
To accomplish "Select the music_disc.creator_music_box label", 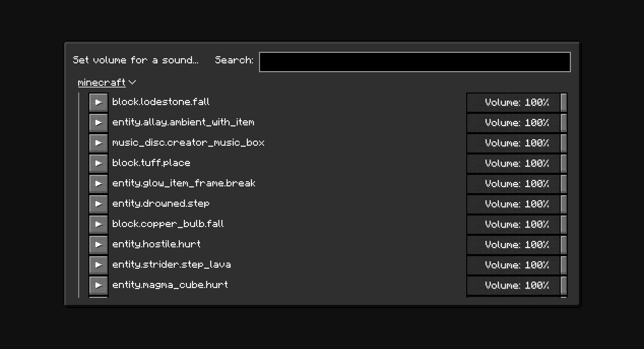I will coord(188,143).
